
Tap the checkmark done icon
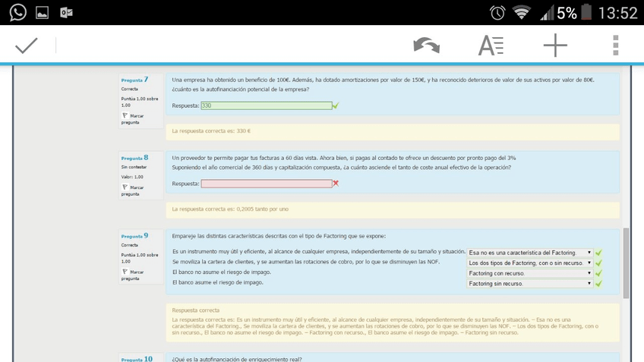pos(27,45)
